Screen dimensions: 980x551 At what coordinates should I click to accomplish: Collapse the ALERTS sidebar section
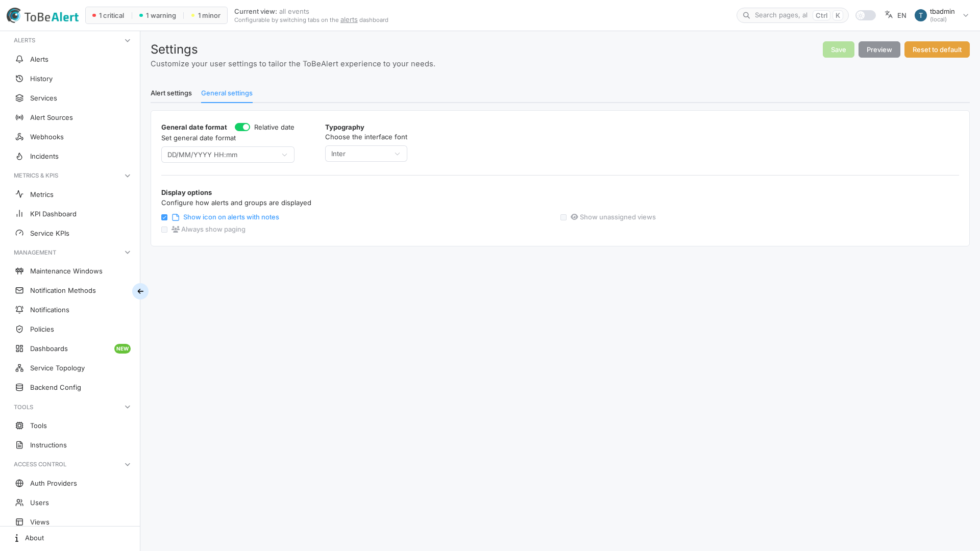(128, 40)
